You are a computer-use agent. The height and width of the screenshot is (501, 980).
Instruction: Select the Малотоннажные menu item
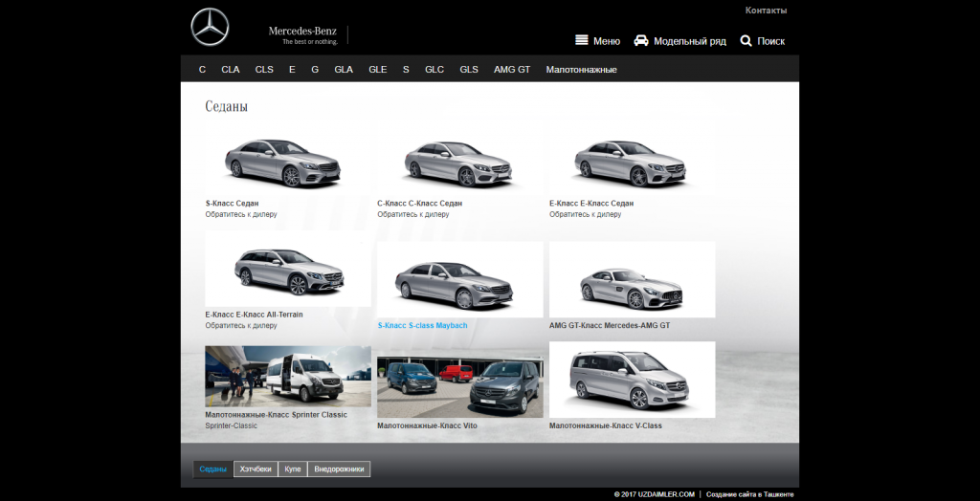[581, 70]
